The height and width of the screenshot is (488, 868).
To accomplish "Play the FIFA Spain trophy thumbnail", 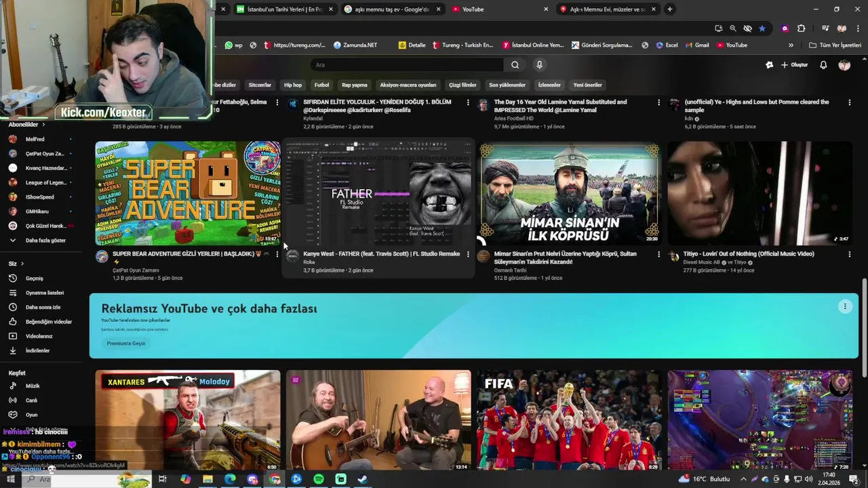I will 569,420.
